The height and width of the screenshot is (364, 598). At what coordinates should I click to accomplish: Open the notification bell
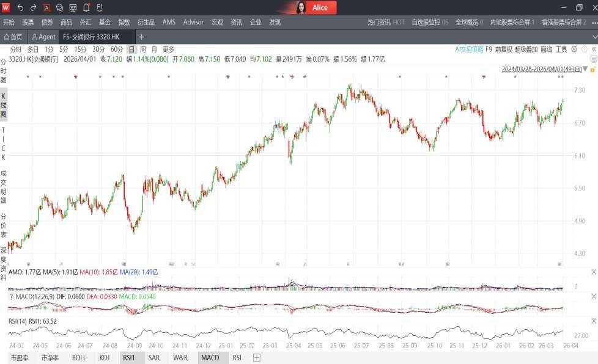[86, 8]
